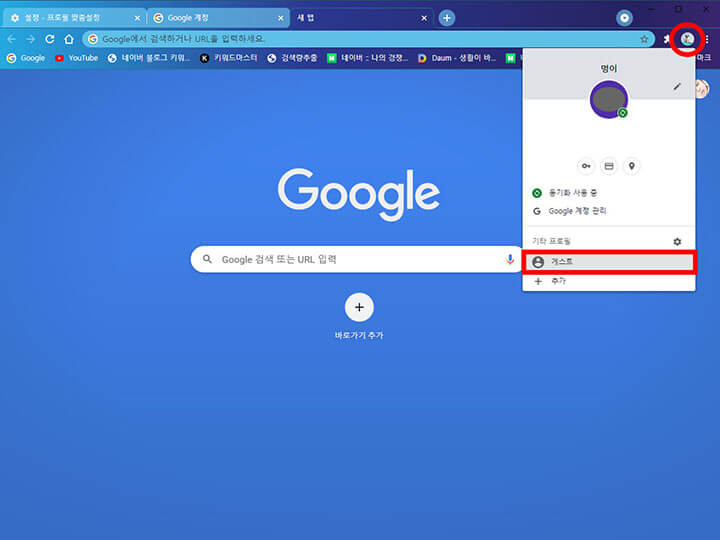Click the search magnifier in the search box

(208, 259)
